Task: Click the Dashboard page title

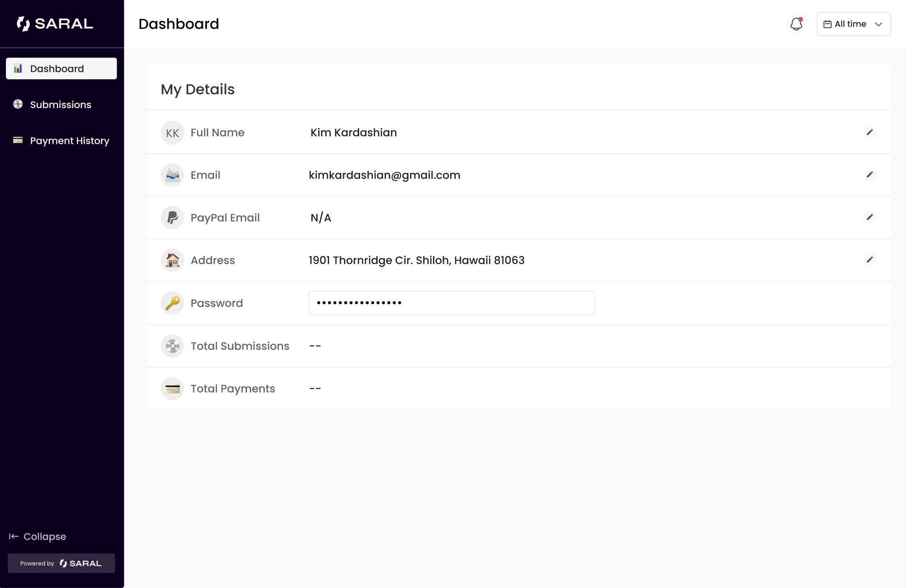Action: [179, 24]
